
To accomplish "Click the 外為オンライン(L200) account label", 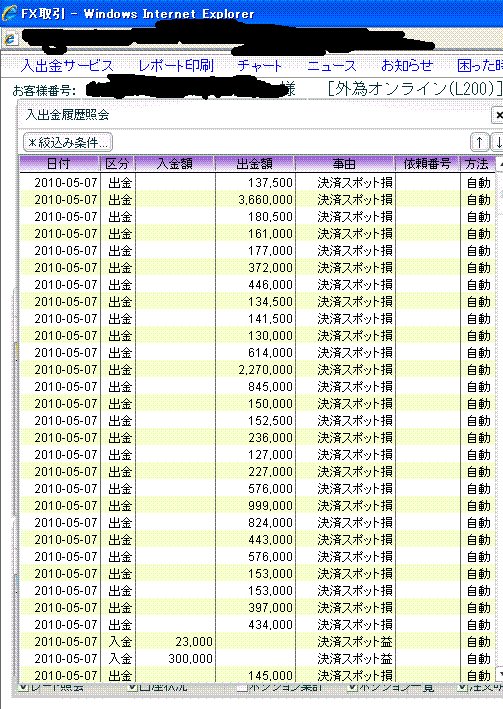I will pyautogui.click(x=415, y=89).
